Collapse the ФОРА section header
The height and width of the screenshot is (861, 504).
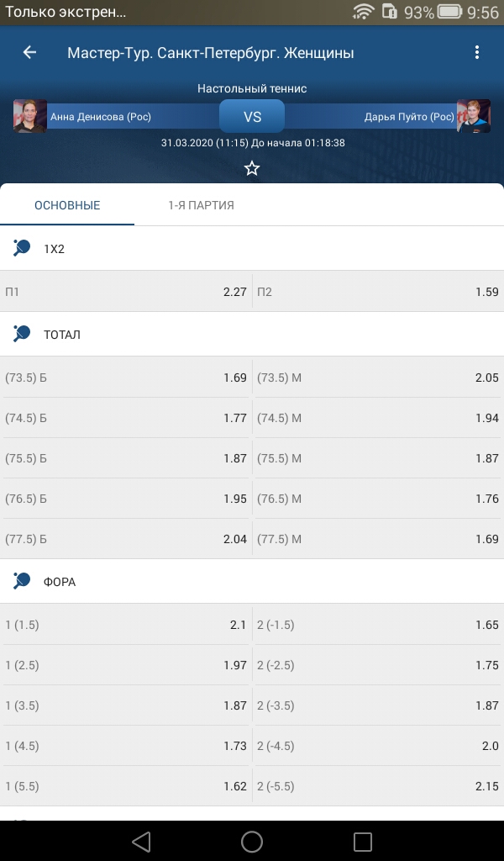coord(252,581)
